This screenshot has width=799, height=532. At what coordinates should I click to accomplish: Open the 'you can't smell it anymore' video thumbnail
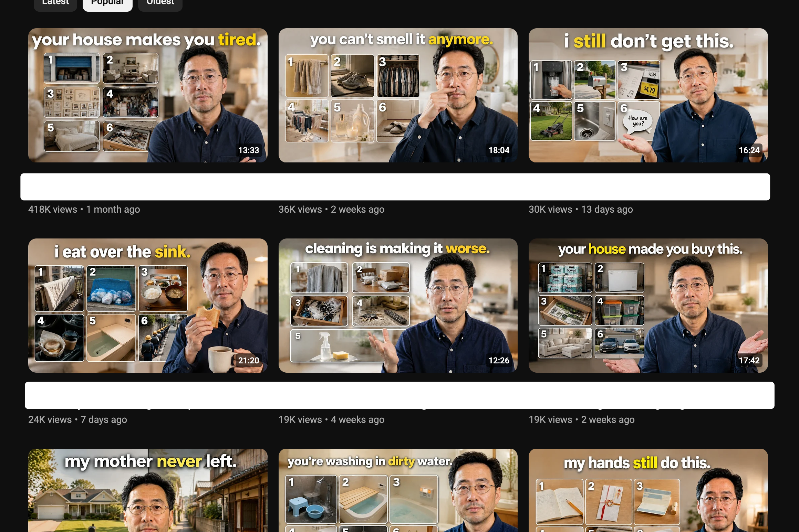398,95
